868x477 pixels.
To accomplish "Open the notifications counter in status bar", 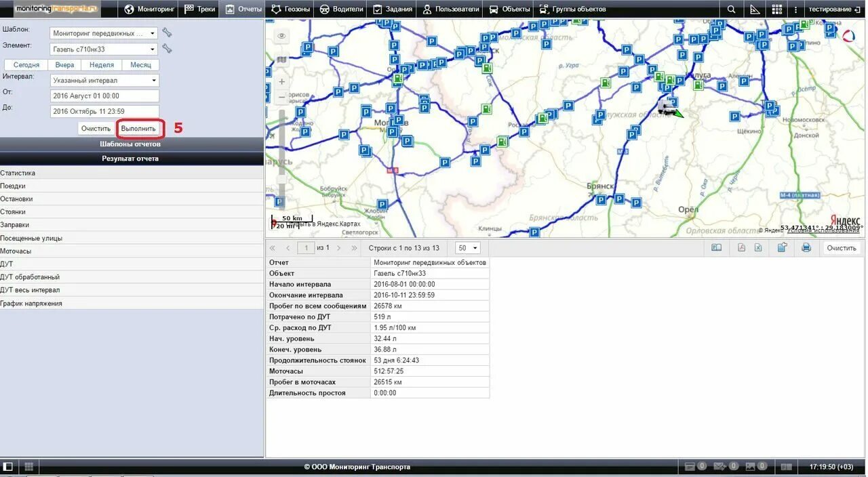I will tap(696, 467).
